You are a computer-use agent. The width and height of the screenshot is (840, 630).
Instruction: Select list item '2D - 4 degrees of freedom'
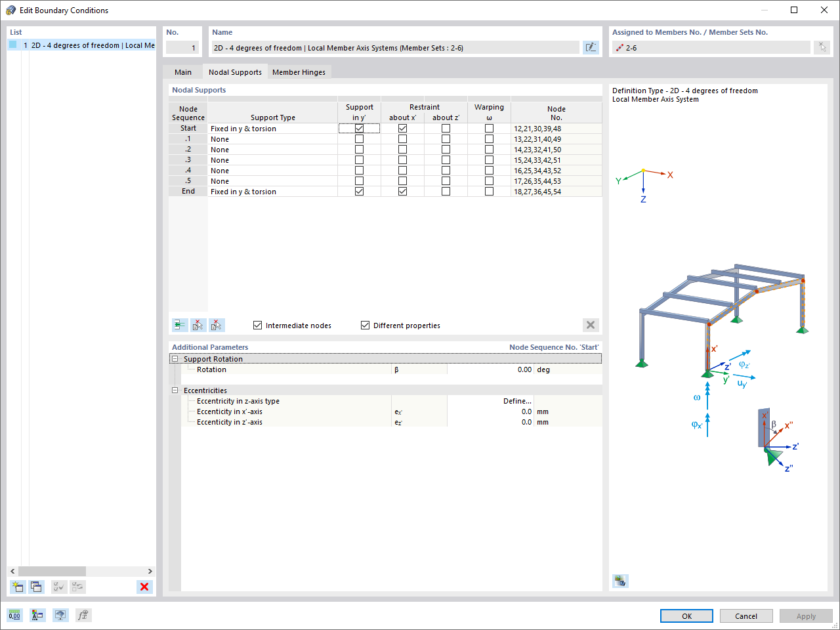(x=82, y=45)
